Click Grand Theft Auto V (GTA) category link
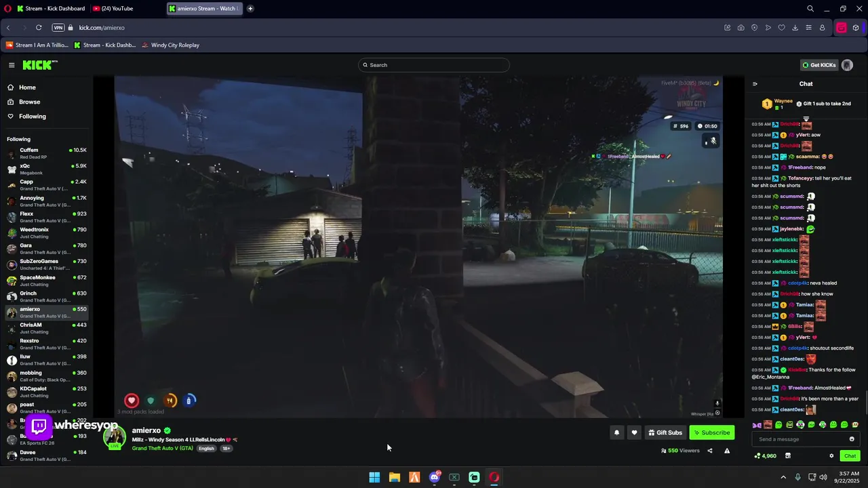The image size is (868, 488). [163, 449]
